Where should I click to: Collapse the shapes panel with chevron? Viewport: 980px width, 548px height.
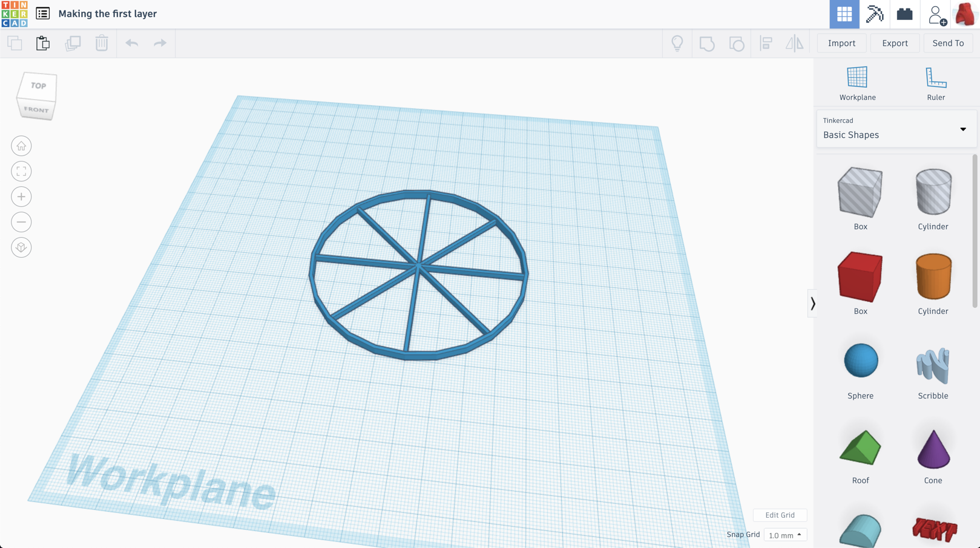tap(812, 303)
